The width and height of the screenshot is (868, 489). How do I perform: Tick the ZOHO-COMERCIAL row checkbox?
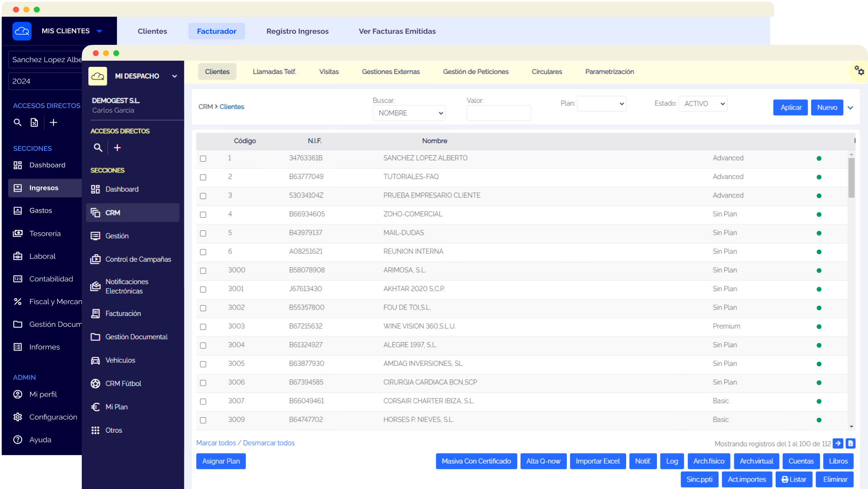[203, 215]
